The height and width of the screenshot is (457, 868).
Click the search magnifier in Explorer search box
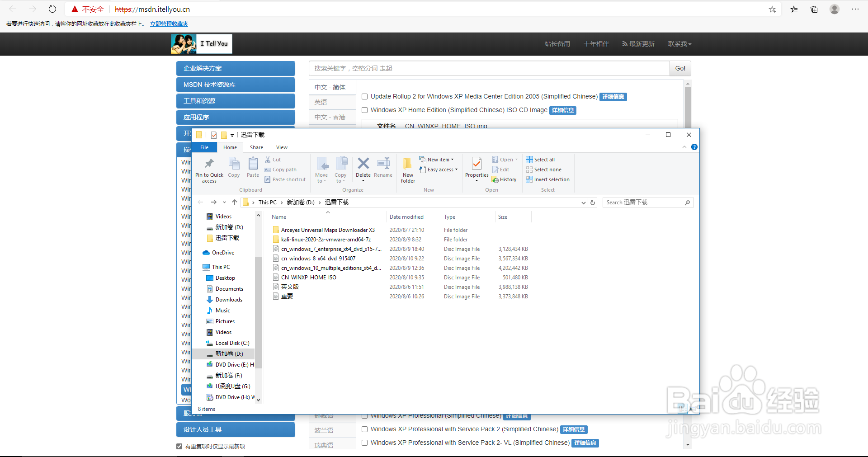[687, 203]
